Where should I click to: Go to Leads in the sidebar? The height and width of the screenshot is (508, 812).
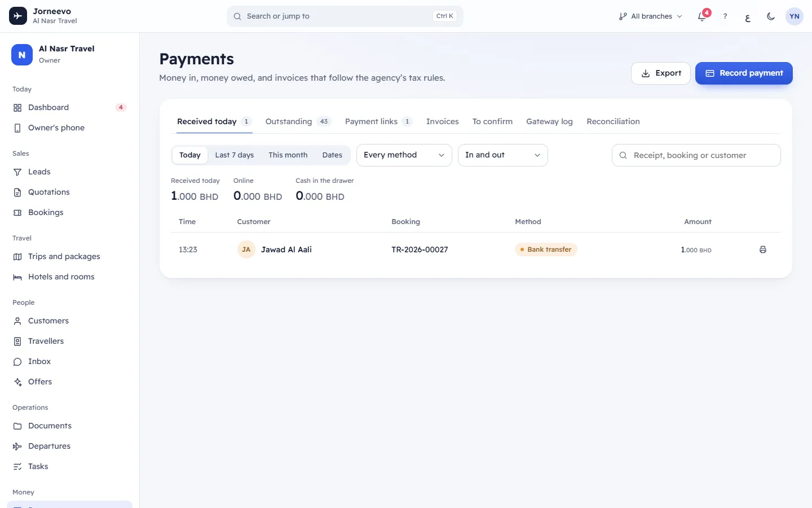(x=69, y=172)
